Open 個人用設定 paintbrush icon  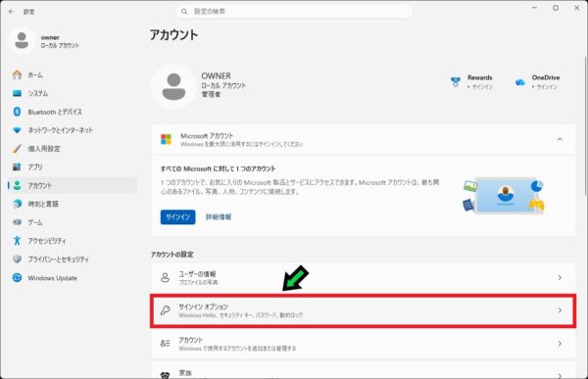point(17,149)
